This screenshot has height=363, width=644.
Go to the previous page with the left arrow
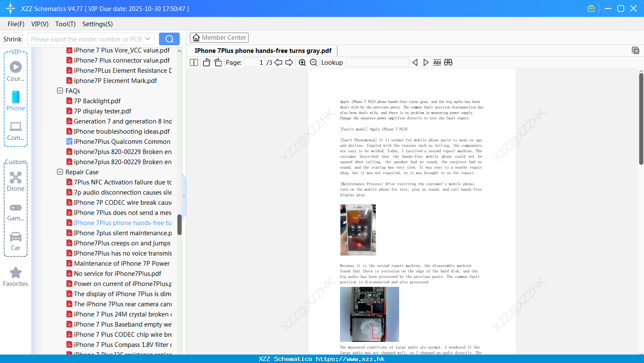pyautogui.click(x=278, y=63)
